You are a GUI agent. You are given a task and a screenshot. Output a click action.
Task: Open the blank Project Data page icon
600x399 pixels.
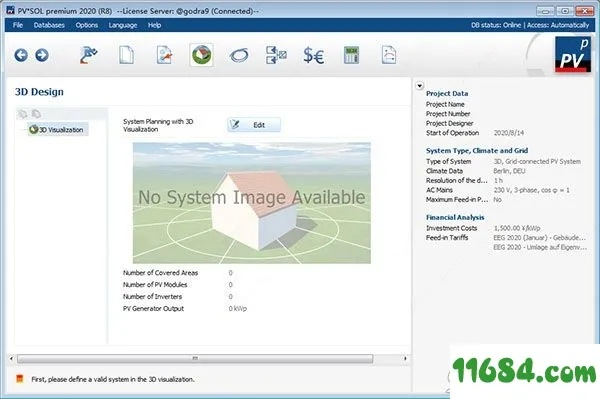(126, 55)
